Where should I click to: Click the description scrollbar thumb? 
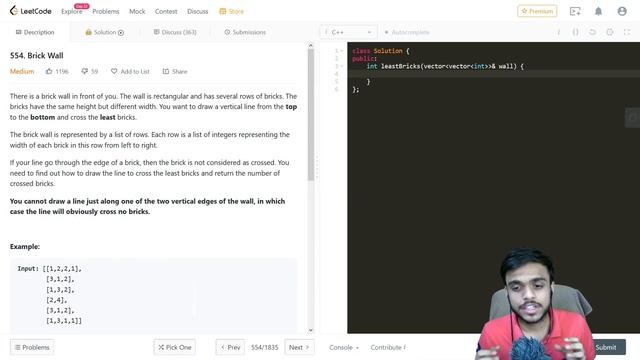(311, 115)
